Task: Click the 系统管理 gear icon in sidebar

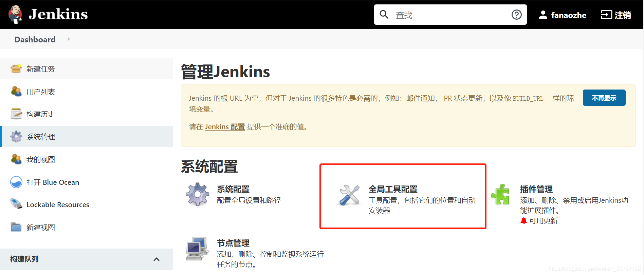Action: pyautogui.click(x=16, y=137)
